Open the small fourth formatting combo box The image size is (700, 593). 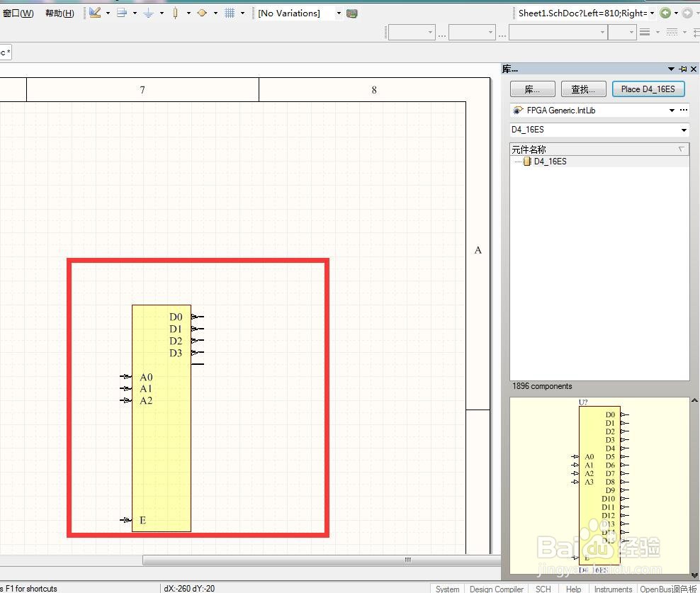[622, 32]
